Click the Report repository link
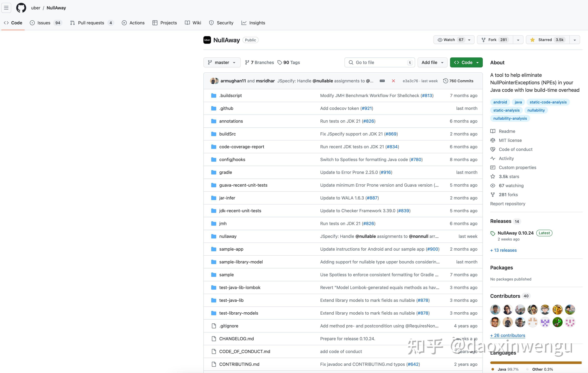The image size is (588, 373). 508,204
